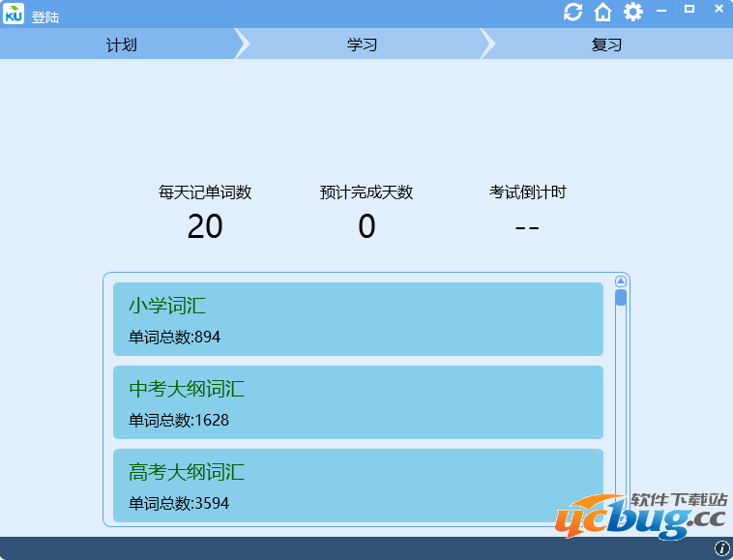Click the KU app logo icon
Viewport: 733px width, 560px height.
[14, 14]
